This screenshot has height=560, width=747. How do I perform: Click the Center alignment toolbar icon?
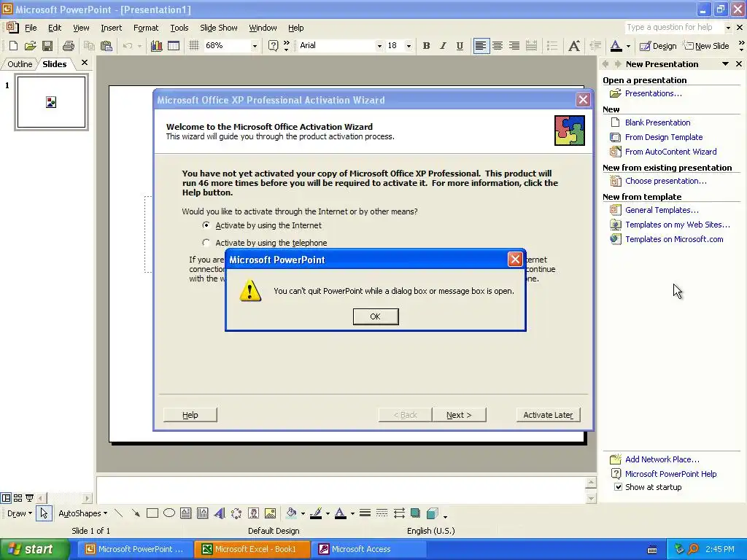point(498,46)
